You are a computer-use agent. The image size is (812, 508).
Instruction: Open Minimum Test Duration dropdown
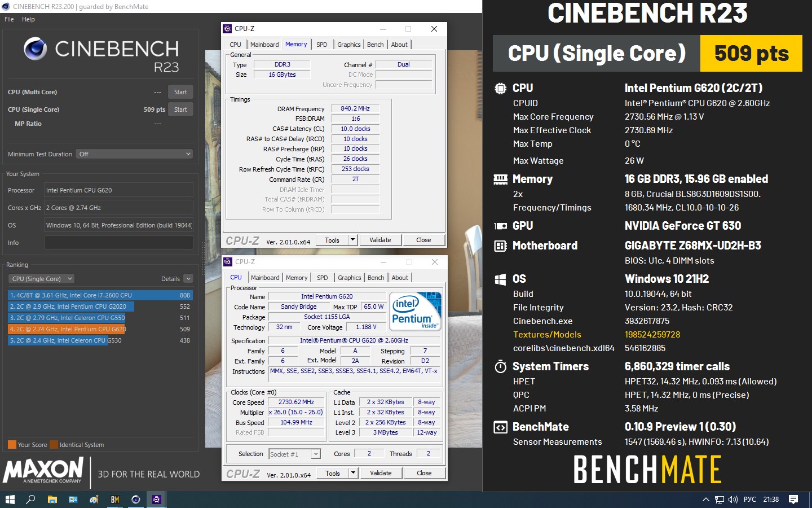[x=135, y=154]
